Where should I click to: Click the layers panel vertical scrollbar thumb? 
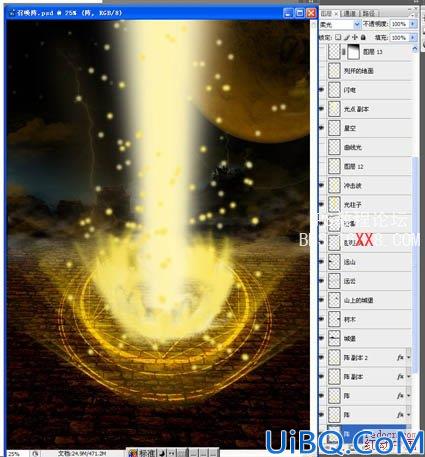click(x=415, y=265)
